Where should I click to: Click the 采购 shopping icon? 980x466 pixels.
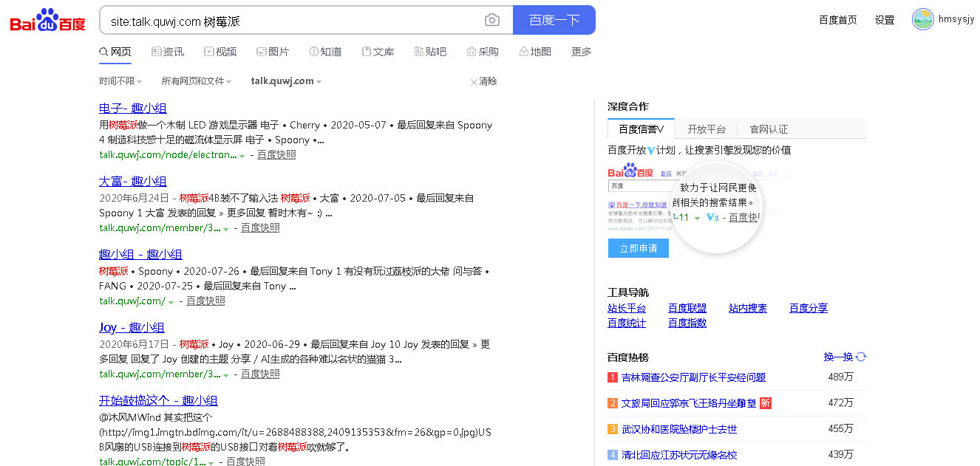tap(472, 52)
